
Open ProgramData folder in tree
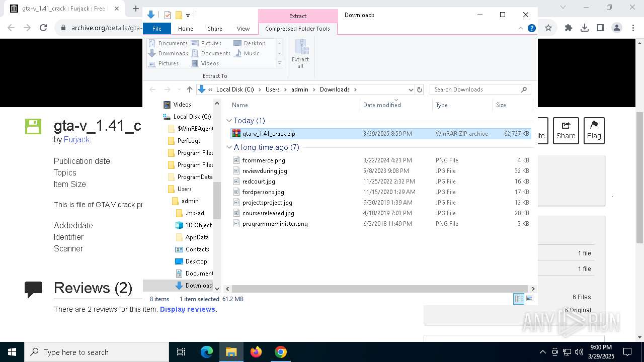pos(189,177)
